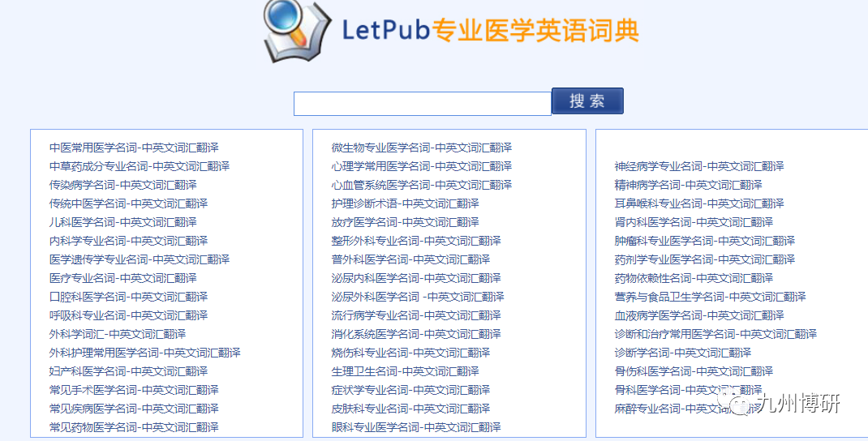Click the 搜索 search button
The width and height of the screenshot is (868, 441).
[587, 101]
